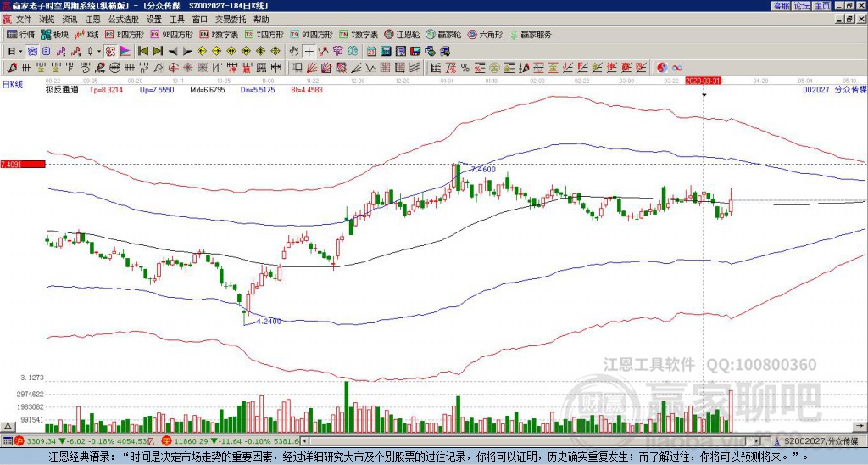Click the black right arrow to step forward
The height and width of the screenshot is (465, 868).
pos(187,52)
